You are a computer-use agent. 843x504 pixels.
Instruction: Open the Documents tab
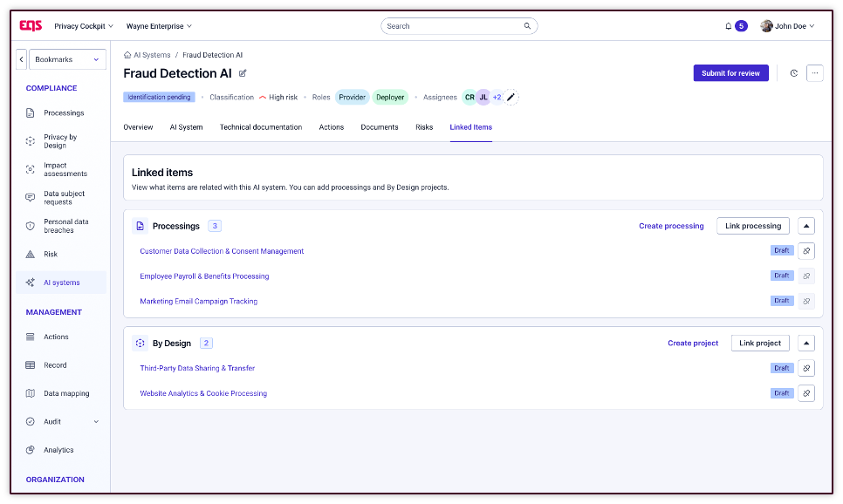click(380, 127)
